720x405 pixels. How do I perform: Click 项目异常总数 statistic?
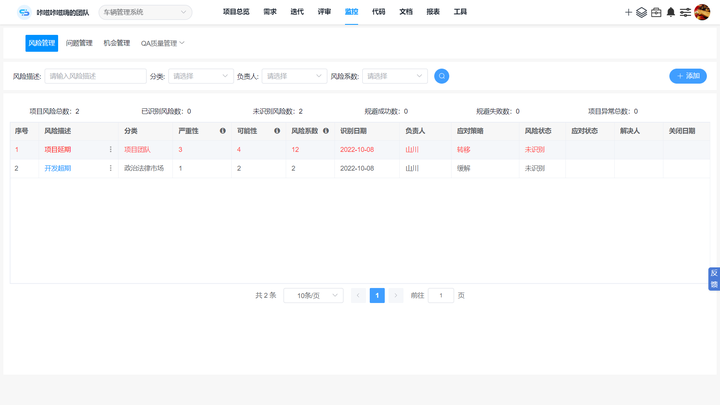pos(613,111)
